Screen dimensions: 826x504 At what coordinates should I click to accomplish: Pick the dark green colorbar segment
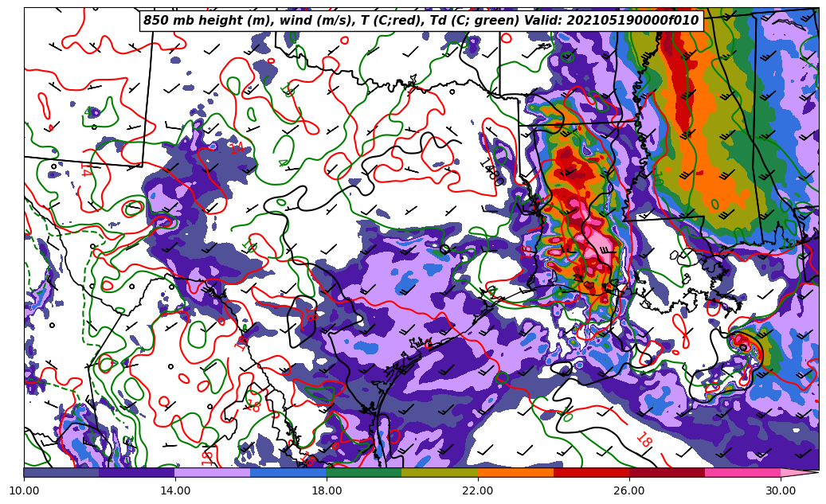(364, 472)
